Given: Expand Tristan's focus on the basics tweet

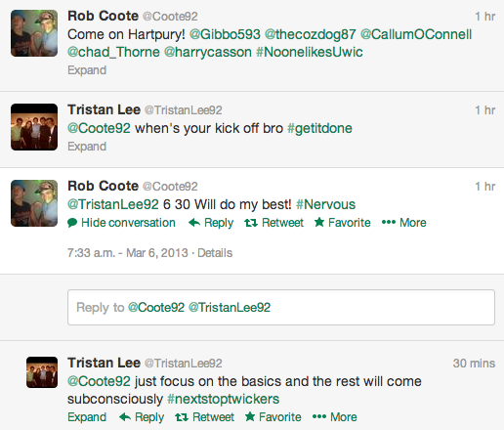Looking at the screenshot, I should 87,417.
